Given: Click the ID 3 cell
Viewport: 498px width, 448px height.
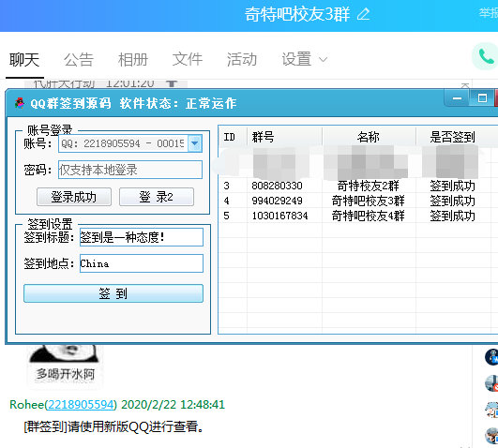Looking at the screenshot, I should tap(226, 186).
